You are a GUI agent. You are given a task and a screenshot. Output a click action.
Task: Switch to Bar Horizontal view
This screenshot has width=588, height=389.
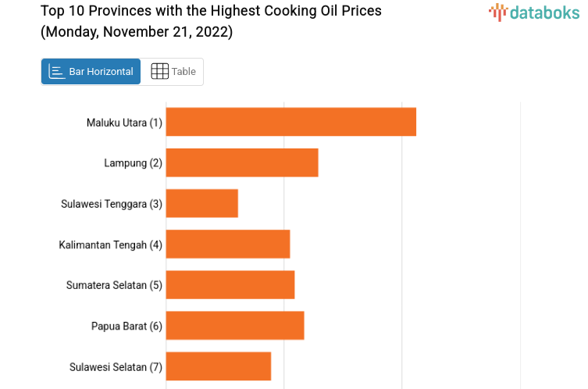(91, 72)
